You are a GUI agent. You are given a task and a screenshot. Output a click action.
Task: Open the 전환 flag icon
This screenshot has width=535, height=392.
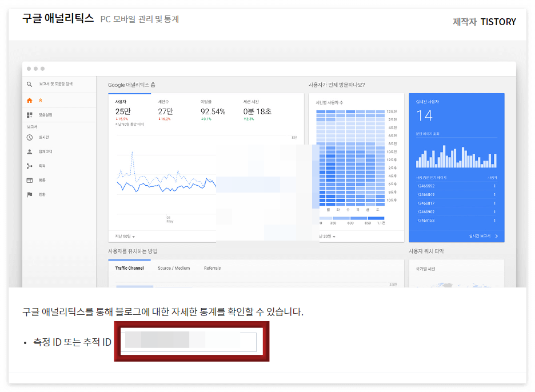30,195
